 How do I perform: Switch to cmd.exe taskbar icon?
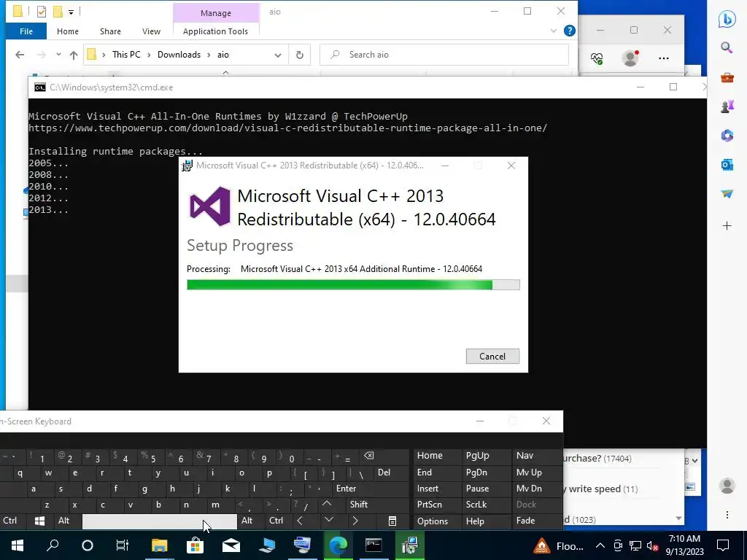373,545
